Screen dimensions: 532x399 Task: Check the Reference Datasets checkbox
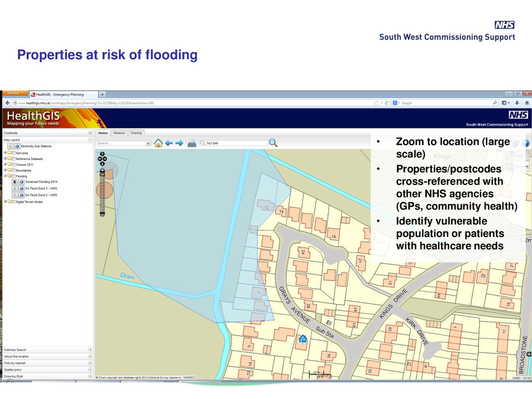click(14, 159)
